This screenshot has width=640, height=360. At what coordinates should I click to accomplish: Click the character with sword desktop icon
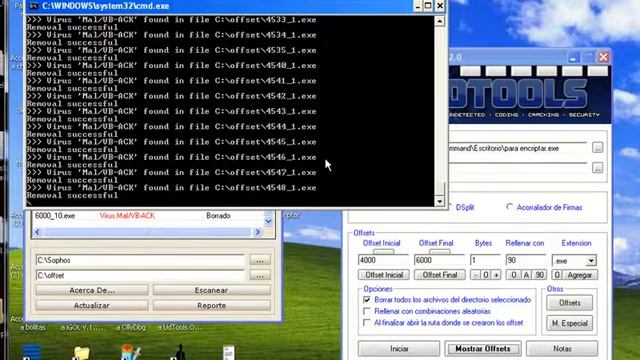pyautogui.click(x=131, y=353)
